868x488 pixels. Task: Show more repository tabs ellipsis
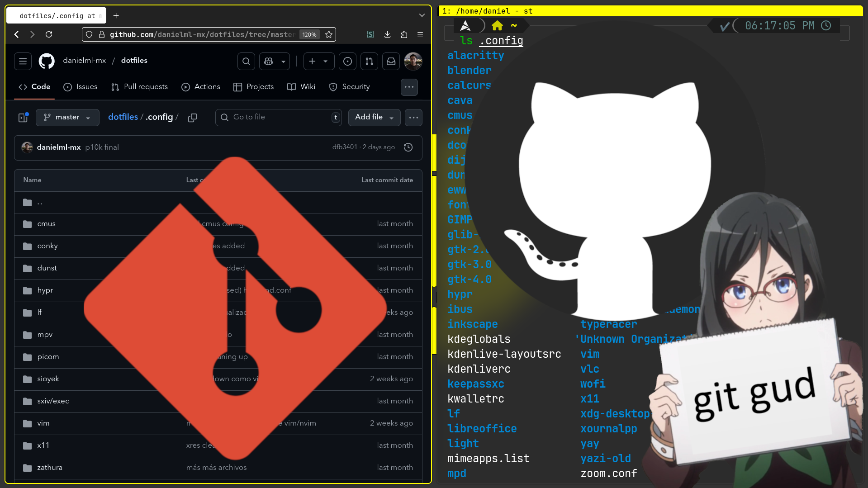tap(409, 87)
